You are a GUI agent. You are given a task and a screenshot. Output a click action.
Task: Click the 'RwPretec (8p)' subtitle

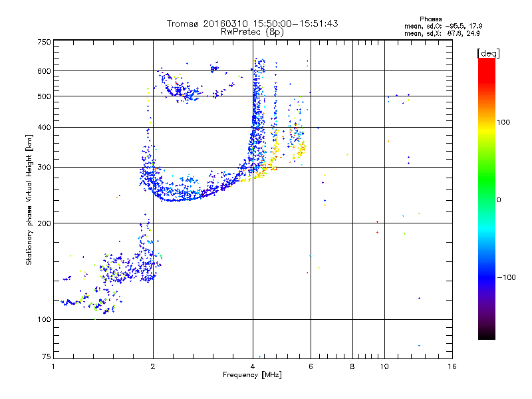(x=252, y=32)
